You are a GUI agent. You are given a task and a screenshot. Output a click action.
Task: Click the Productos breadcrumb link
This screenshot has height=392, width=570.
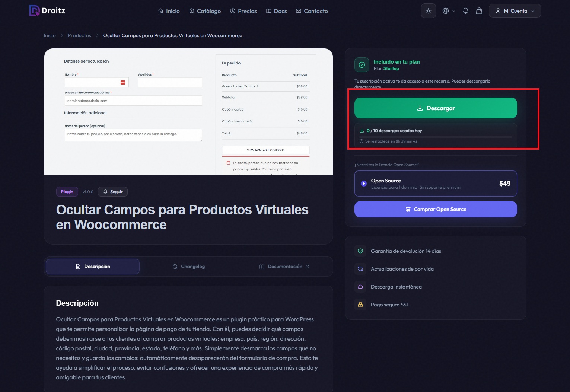[x=79, y=35]
